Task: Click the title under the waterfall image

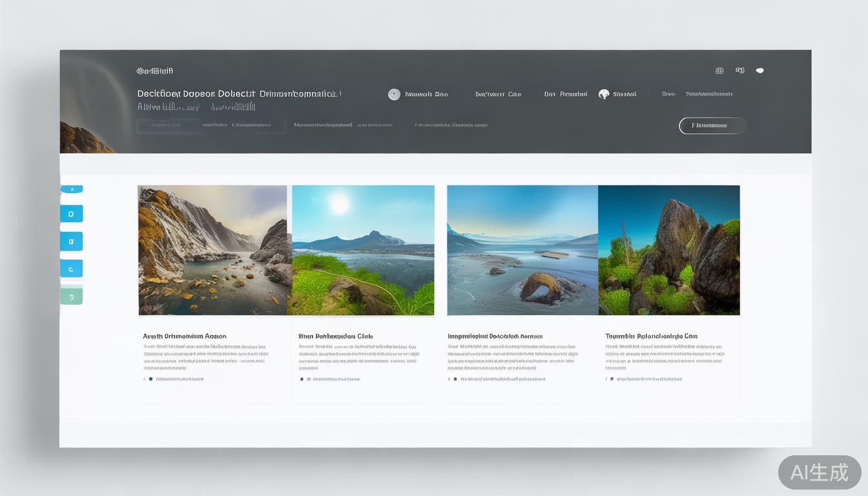Action: point(185,336)
